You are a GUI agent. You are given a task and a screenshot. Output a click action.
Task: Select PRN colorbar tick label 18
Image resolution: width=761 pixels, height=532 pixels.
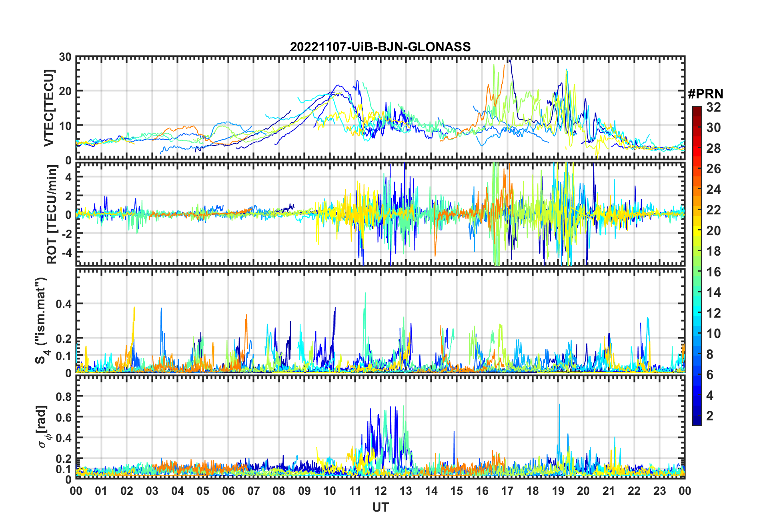point(713,251)
